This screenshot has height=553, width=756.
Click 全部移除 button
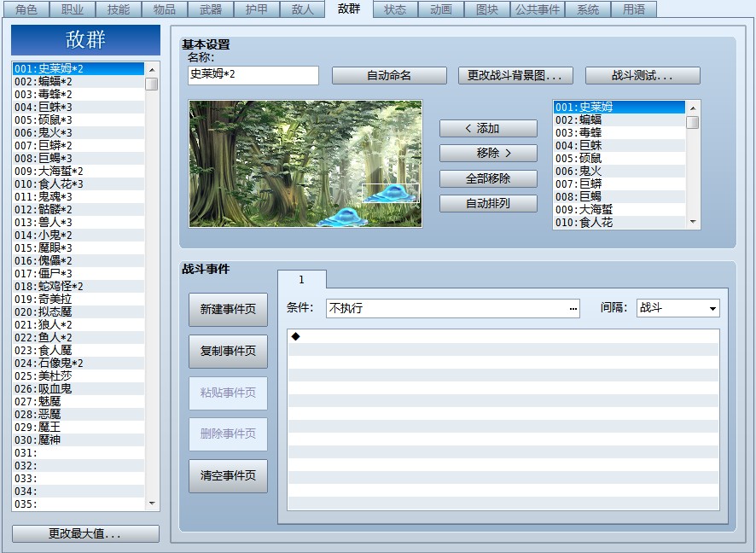tap(488, 178)
